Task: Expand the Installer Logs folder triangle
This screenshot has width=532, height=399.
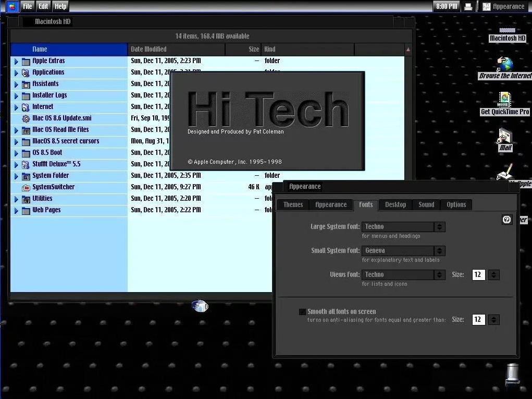Action: pyautogui.click(x=16, y=96)
